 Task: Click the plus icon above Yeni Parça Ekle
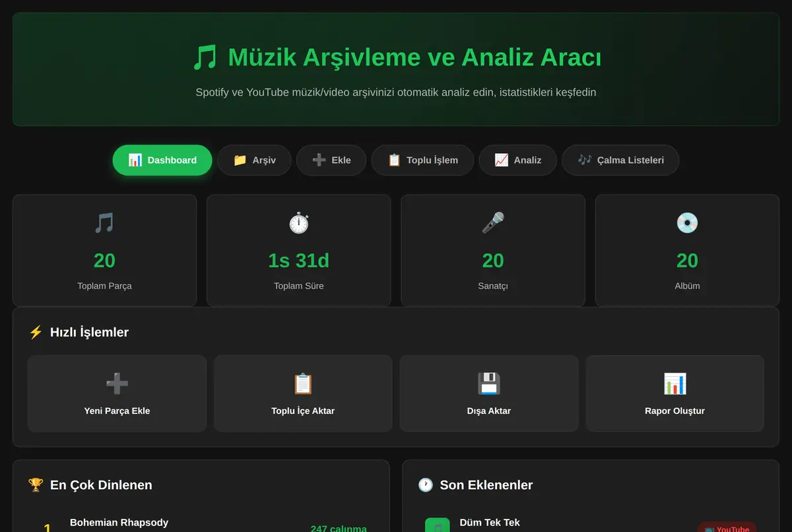click(117, 383)
